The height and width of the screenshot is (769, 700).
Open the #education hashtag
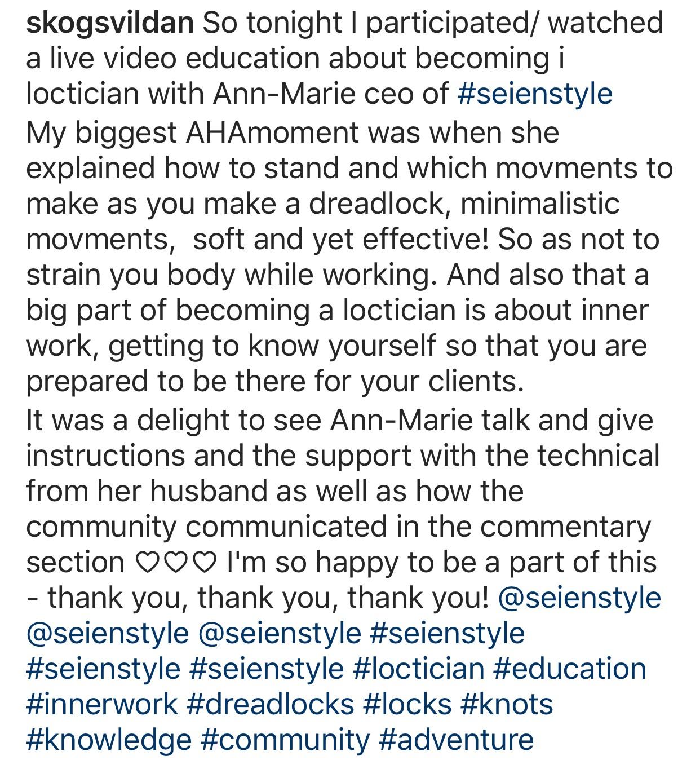(570, 669)
